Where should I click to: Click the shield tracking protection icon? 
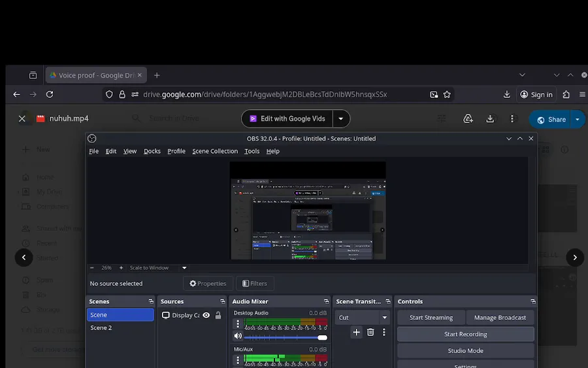(109, 95)
